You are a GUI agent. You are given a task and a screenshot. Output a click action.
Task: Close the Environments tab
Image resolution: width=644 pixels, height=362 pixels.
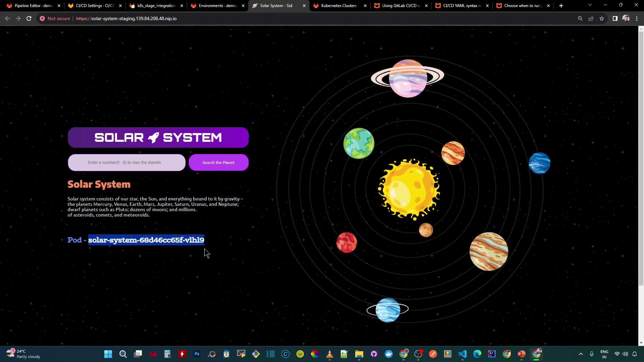click(243, 6)
